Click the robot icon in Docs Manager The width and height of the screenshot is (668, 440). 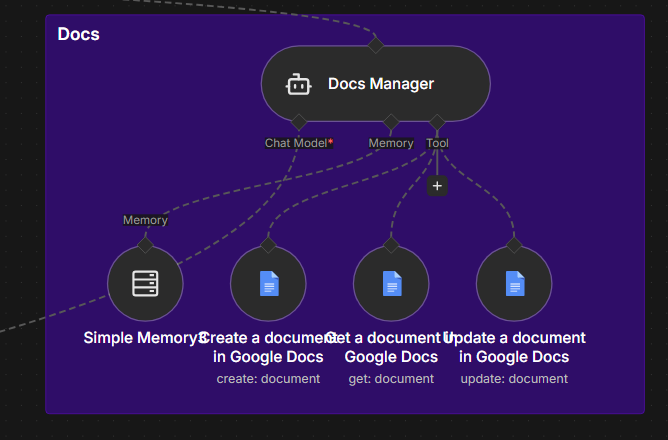[298, 84]
